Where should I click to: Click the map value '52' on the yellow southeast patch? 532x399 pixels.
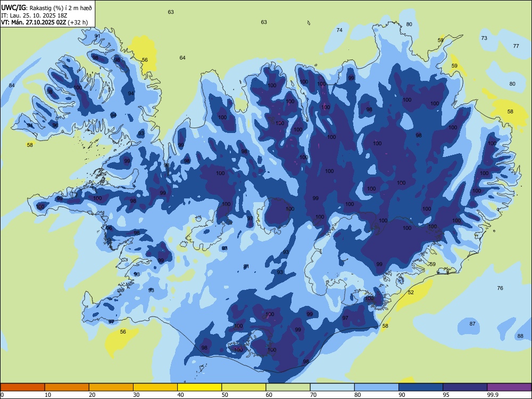[x=411, y=292]
